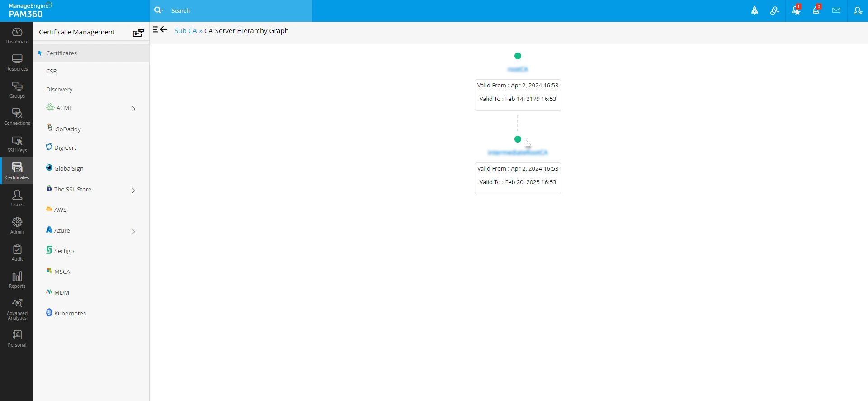868x401 pixels.
Task: Open the Personal section
Action: click(x=17, y=339)
